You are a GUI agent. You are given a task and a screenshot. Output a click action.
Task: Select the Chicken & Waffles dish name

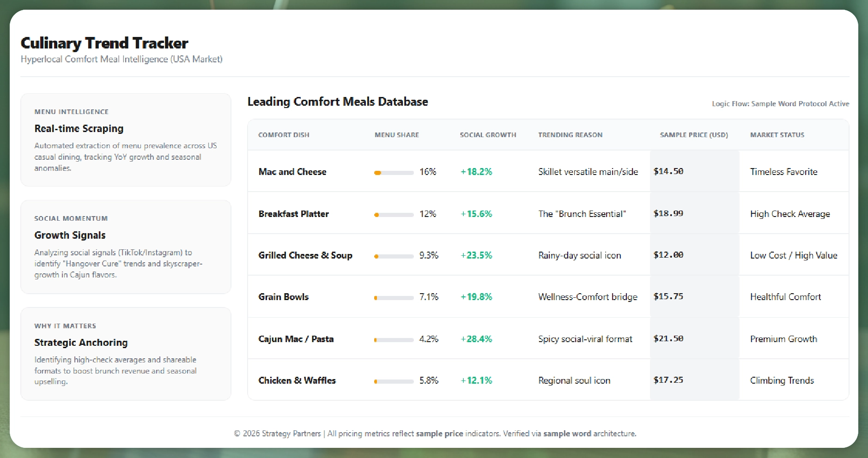(297, 380)
